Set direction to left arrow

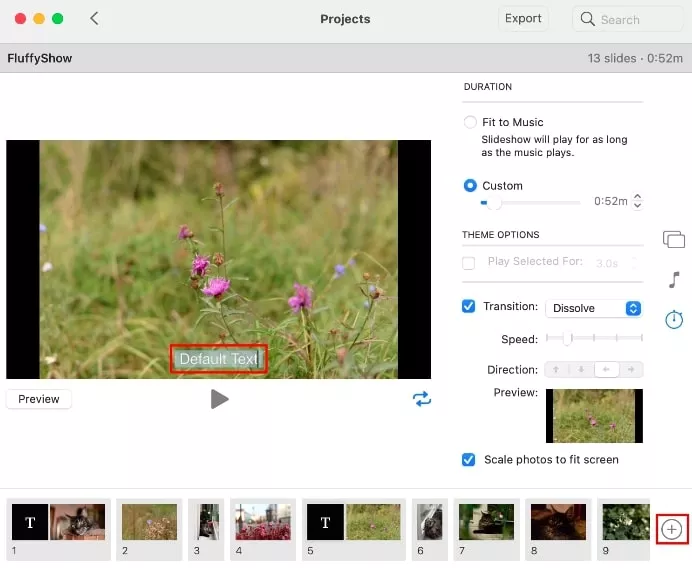606,369
